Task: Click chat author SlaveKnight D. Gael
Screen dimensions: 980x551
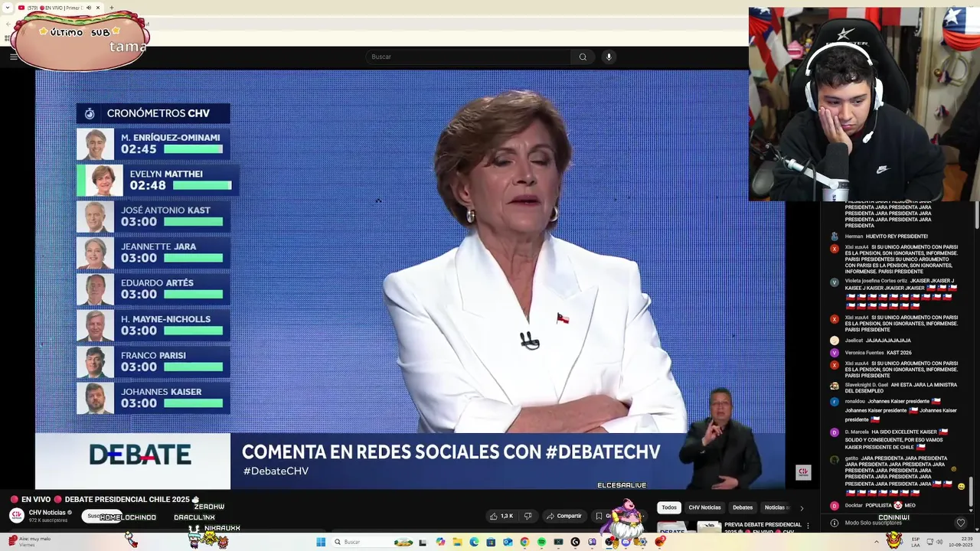Action: coord(866,385)
